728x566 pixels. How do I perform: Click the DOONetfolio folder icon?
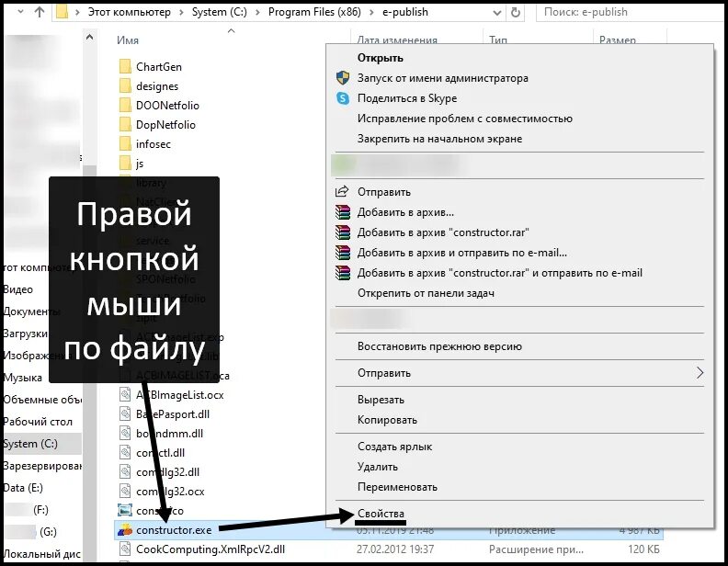click(x=125, y=106)
